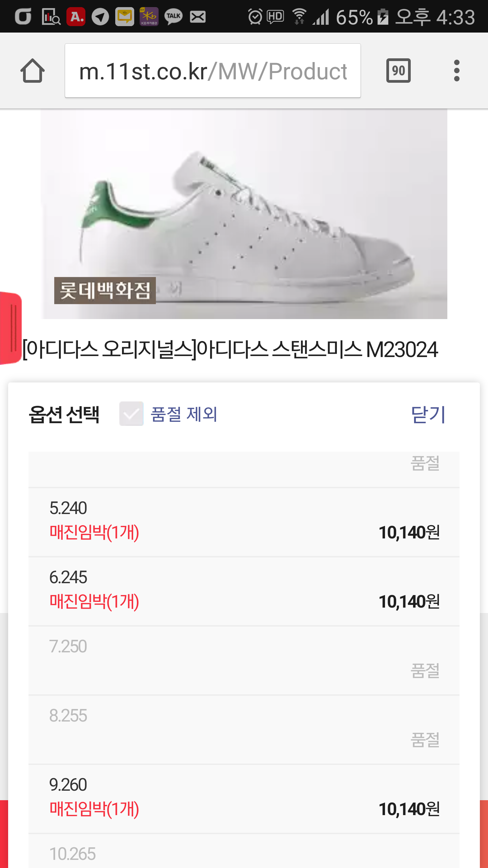
Task: Pull the red side tab handle
Action: point(11,328)
